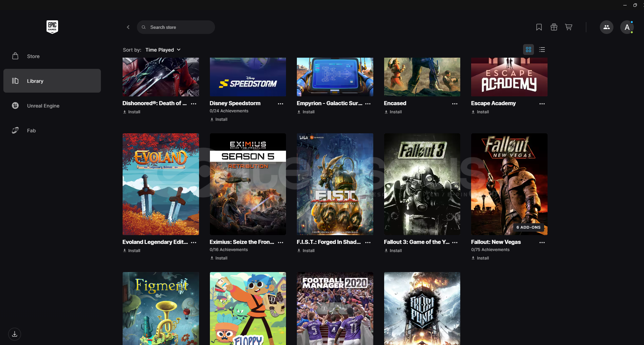
Task: Install Empyrion - Galactic Survival
Action: click(x=306, y=112)
